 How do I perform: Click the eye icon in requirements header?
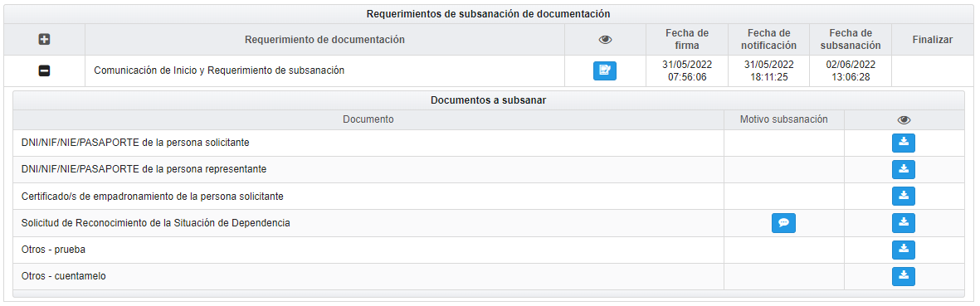pos(605,40)
